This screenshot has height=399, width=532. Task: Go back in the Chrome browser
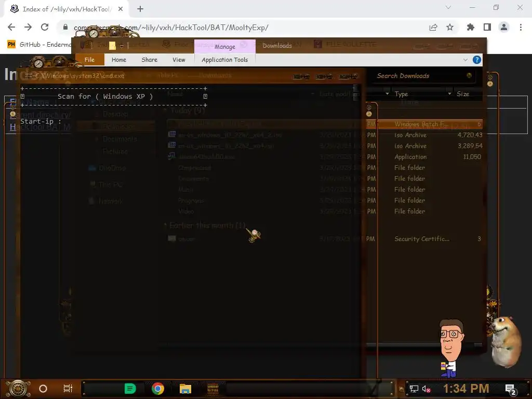(11, 27)
